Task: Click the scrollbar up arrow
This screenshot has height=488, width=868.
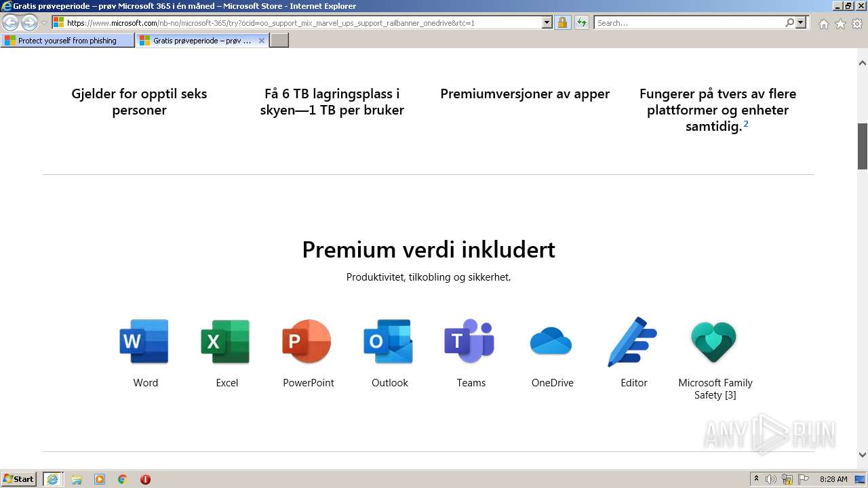Action: (x=863, y=63)
